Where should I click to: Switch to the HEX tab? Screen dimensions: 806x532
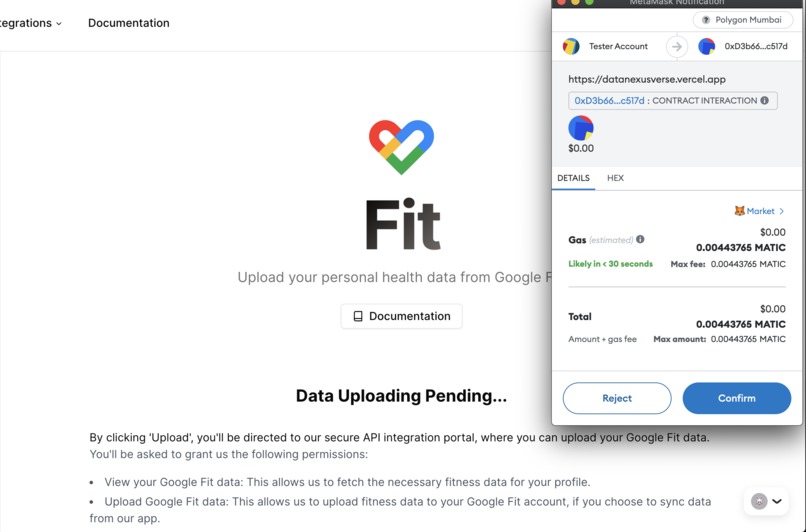(x=615, y=178)
